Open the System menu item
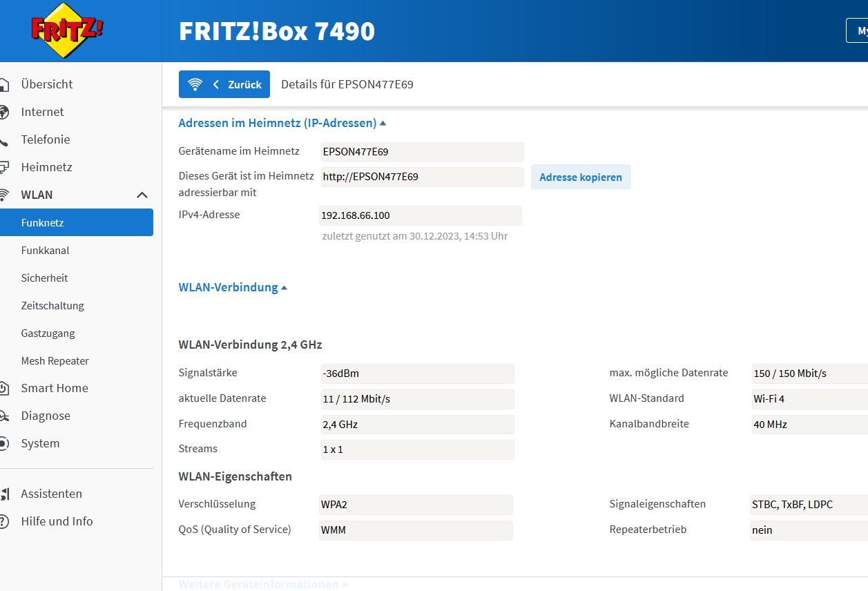This screenshot has width=868, height=591. [40, 443]
